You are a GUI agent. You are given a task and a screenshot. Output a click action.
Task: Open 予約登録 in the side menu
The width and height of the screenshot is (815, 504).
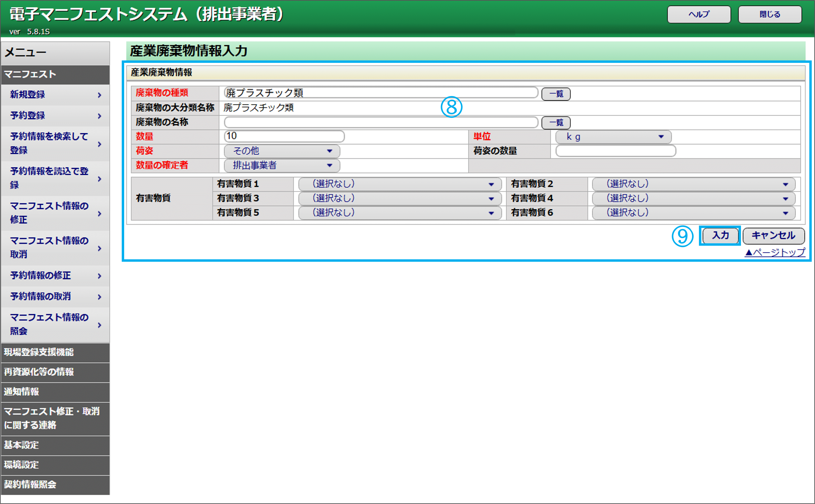pos(55,116)
